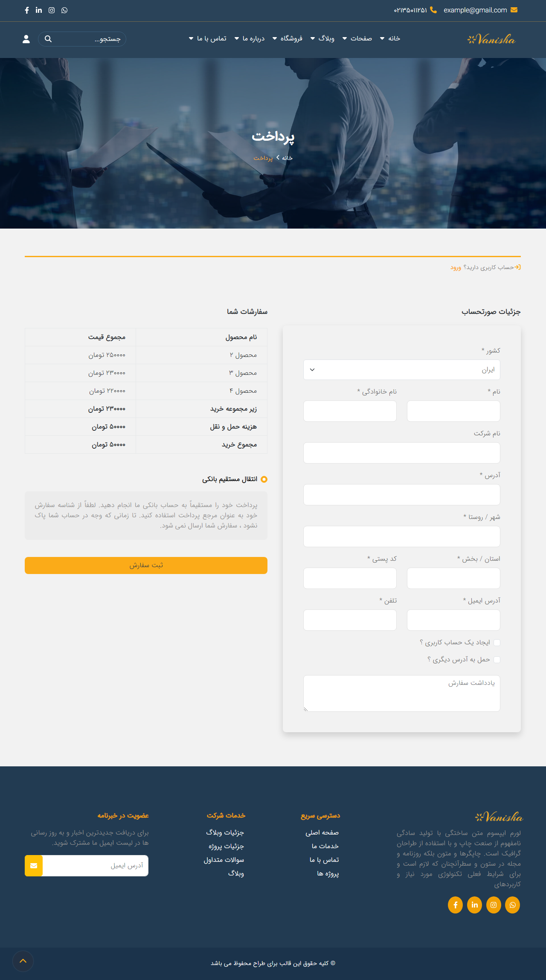Click the user account icon in header
546x980 pixels.
26,39
